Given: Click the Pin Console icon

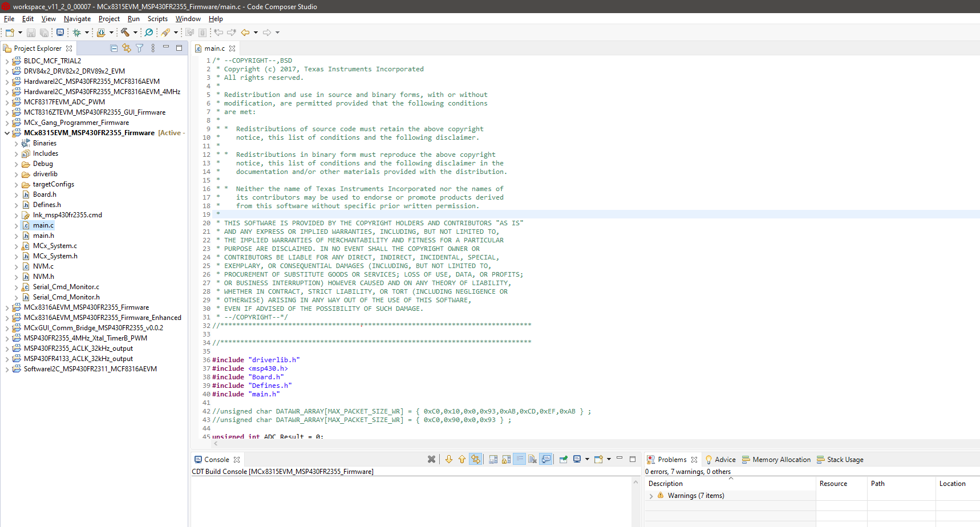Looking at the screenshot, I should [x=564, y=460].
